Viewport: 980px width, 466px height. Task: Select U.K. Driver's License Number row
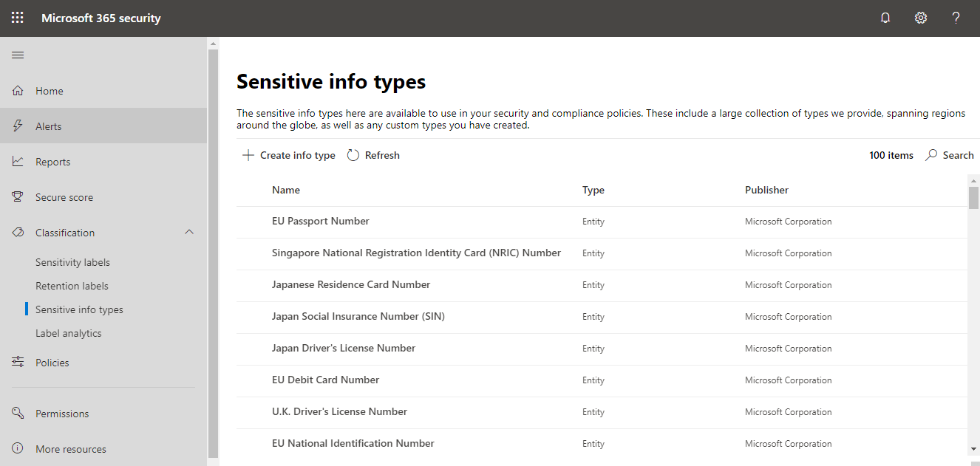click(602, 412)
